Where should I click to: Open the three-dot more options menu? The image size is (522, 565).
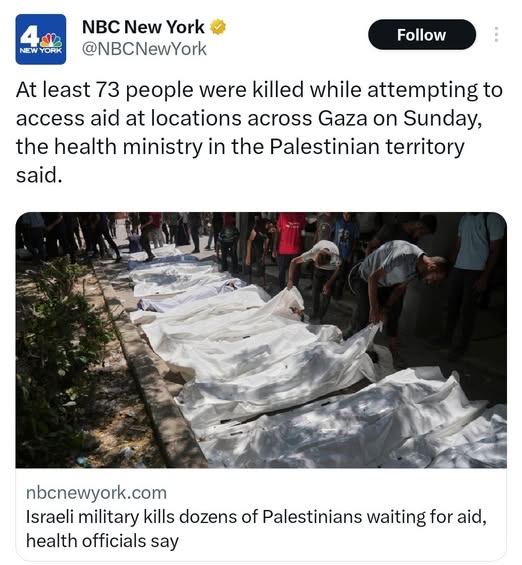[496, 34]
